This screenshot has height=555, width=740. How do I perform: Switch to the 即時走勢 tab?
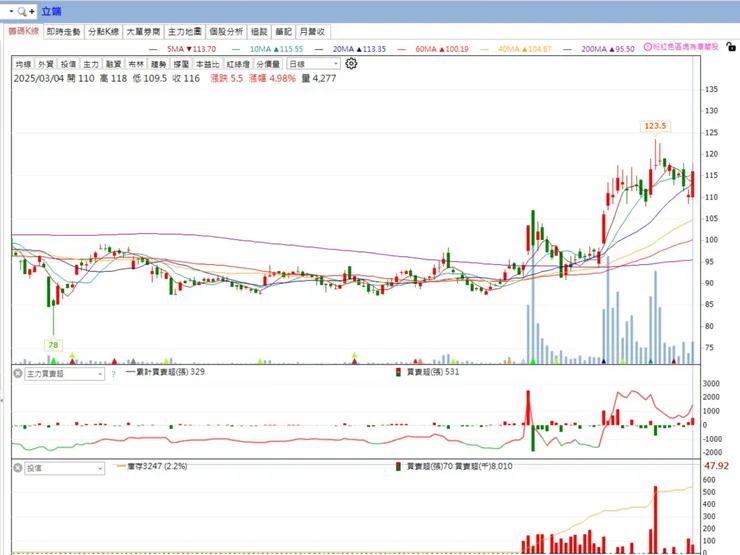pos(64,32)
